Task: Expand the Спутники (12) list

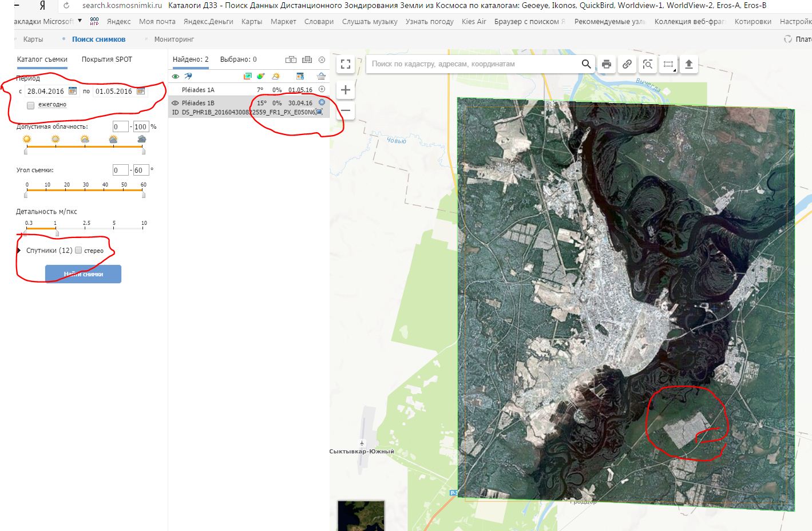Action: click(x=19, y=250)
